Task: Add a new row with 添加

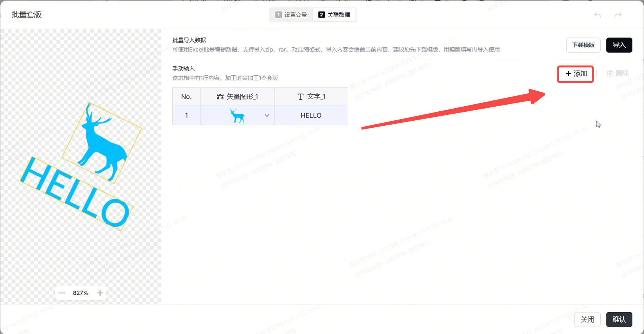Action: point(576,74)
